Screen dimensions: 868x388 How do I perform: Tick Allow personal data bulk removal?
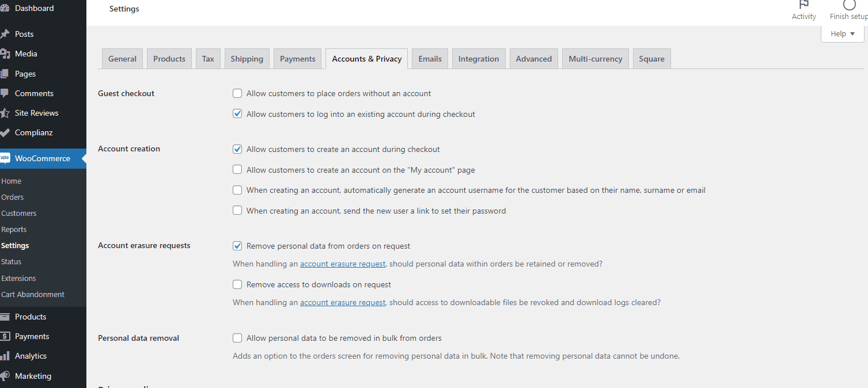tap(237, 338)
